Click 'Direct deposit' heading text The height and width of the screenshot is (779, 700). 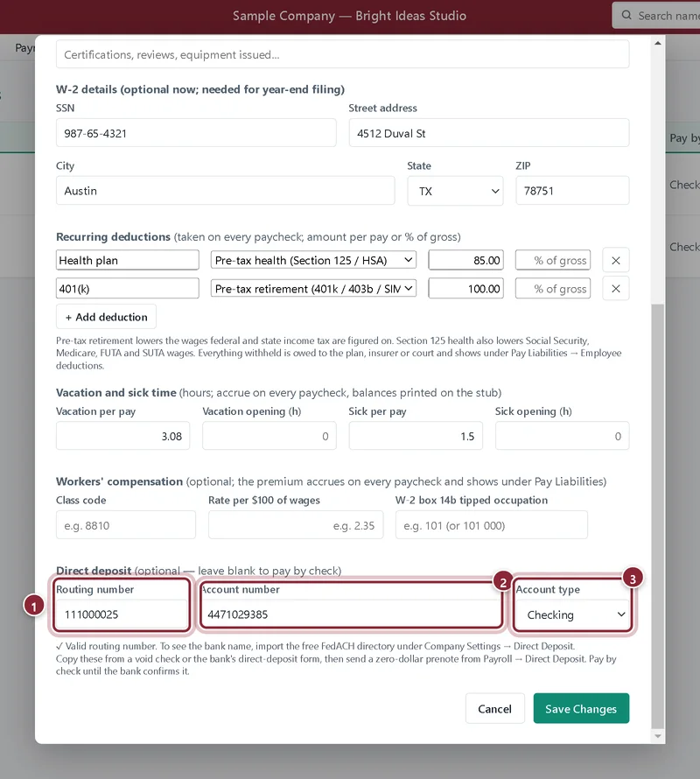(x=94, y=571)
